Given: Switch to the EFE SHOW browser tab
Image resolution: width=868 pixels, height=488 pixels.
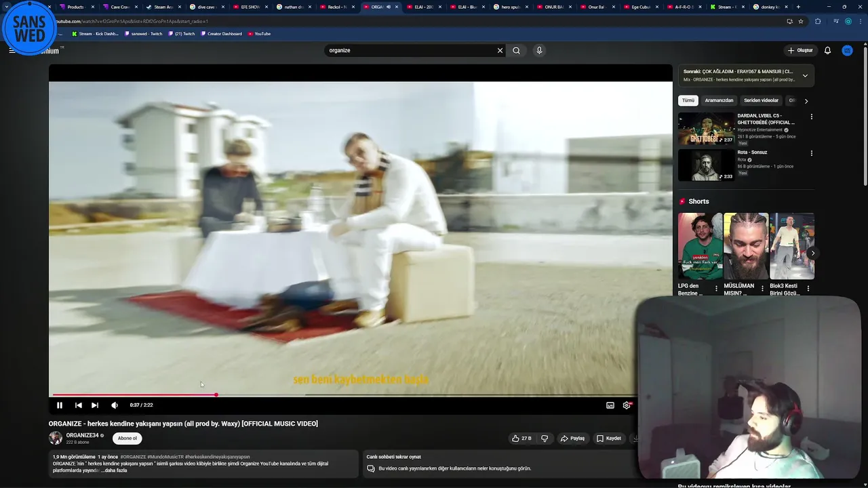Looking at the screenshot, I should pyautogui.click(x=250, y=7).
